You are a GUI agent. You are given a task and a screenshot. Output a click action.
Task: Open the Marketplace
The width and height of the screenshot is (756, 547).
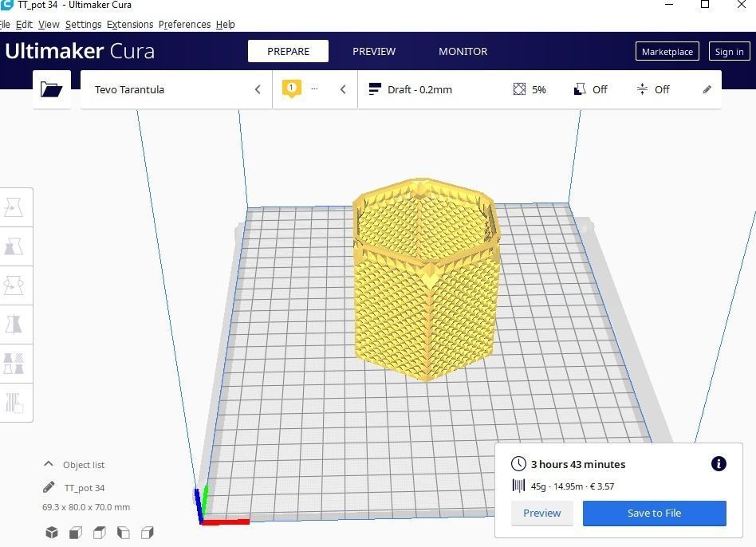pos(667,52)
